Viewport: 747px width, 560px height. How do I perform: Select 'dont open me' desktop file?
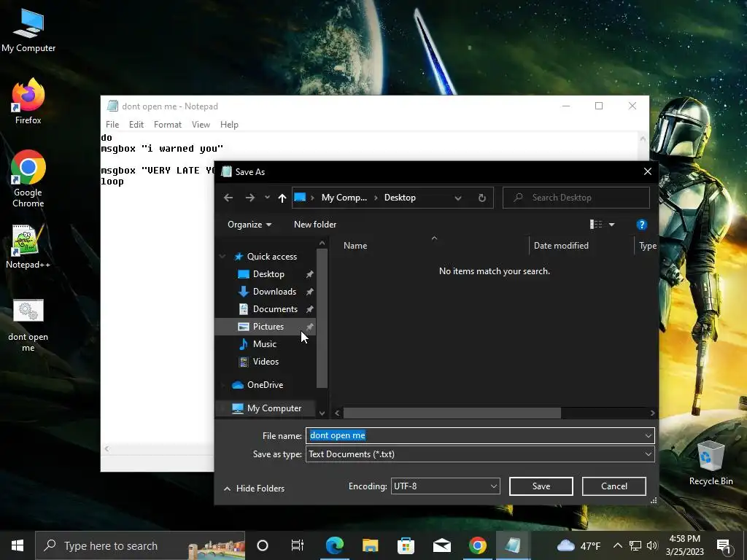click(28, 326)
